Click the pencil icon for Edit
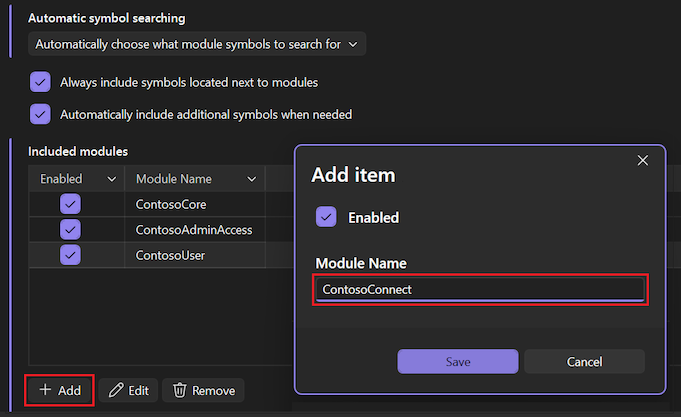The height and width of the screenshot is (417, 681). [116, 390]
